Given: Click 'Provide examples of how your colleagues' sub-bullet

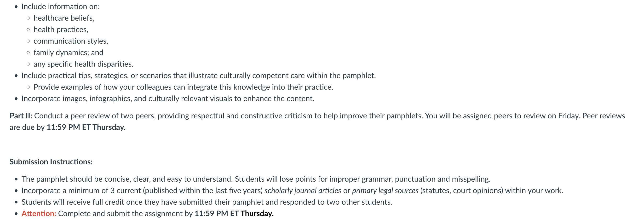Looking at the screenshot, I should (183, 87).
